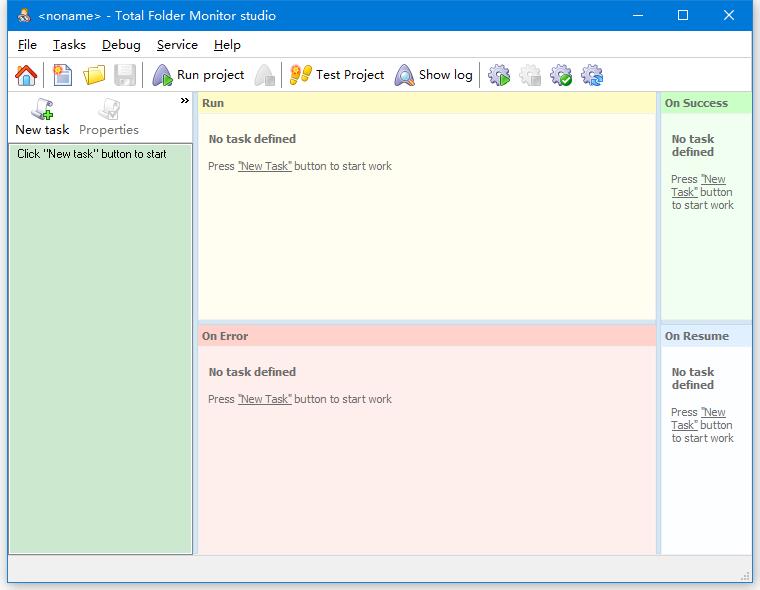The image size is (760, 590).
Task: Open Show log from the toolbar
Action: 434,75
